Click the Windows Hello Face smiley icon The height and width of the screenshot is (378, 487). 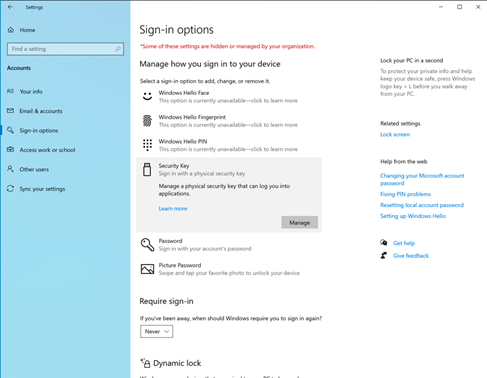(x=147, y=96)
